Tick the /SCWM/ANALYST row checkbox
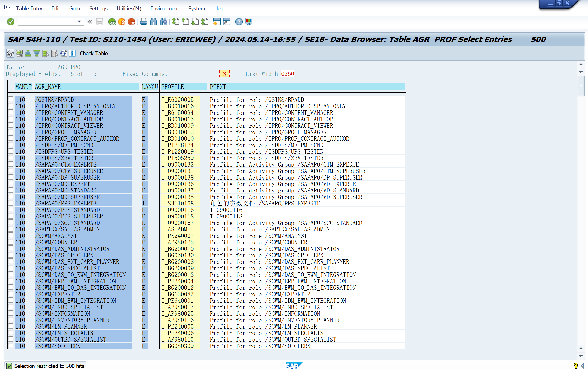Image resolution: width=588 pixels, height=369 pixels. point(11,235)
